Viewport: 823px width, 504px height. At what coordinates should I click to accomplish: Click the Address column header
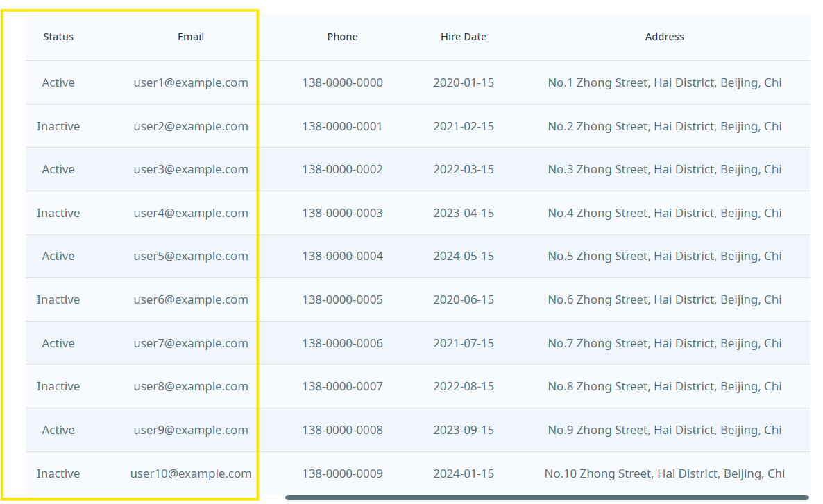(665, 37)
